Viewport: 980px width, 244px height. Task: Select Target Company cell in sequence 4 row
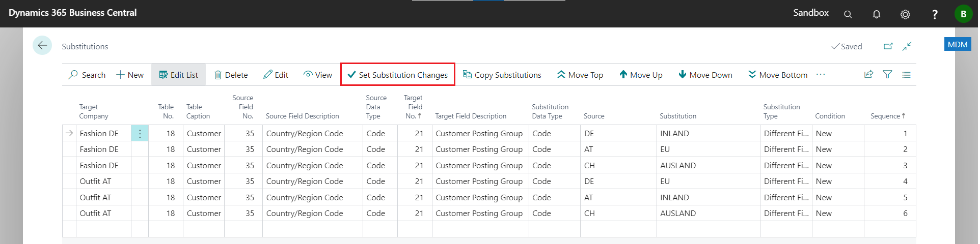(103, 181)
